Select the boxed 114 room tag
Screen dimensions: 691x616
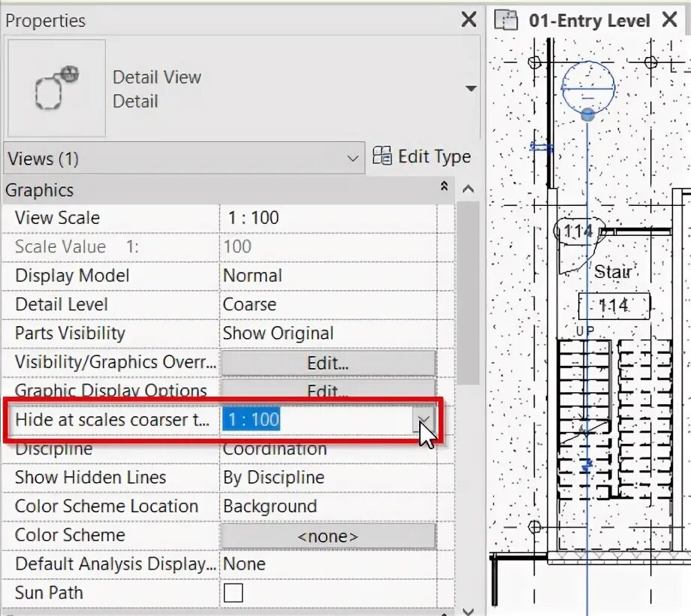click(x=614, y=306)
